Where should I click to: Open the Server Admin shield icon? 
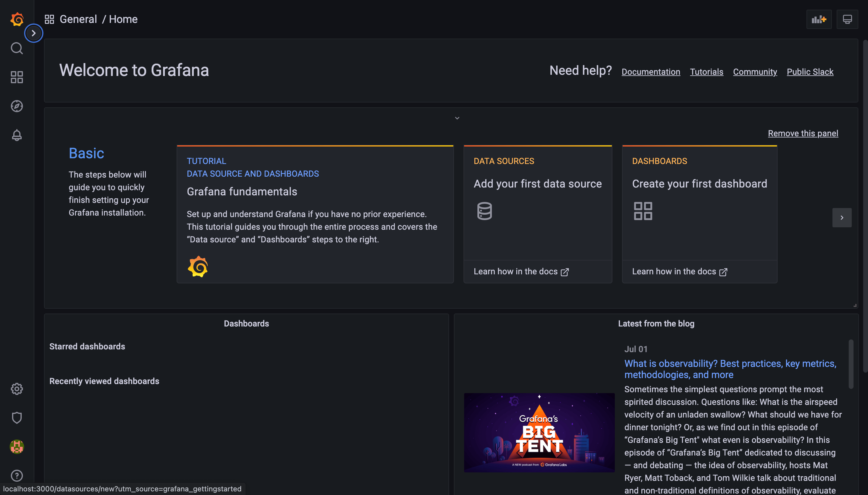[17, 418]
